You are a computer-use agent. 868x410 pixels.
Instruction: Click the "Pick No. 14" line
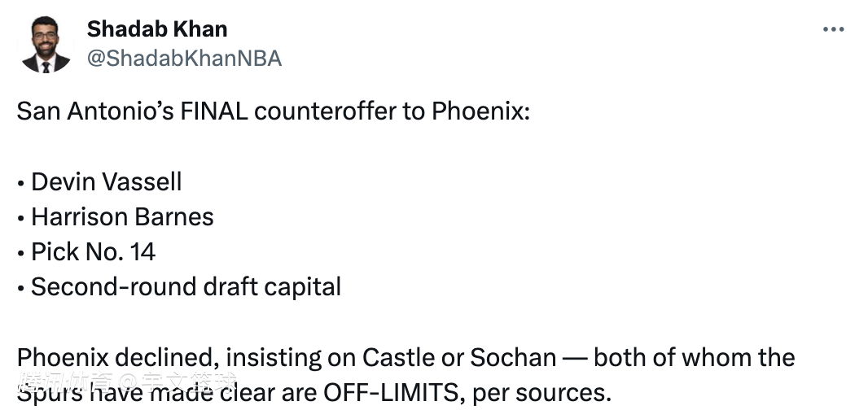point(86,251)
